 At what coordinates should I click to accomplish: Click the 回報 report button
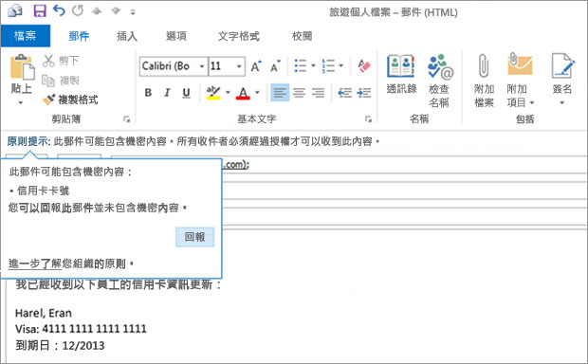[x=195, y=237]
